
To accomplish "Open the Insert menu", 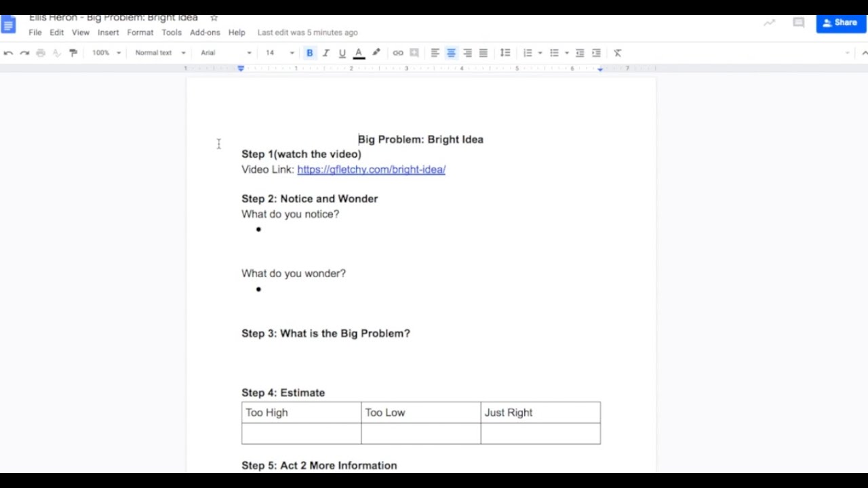I will pyautogui.click(x=108, y=33).
